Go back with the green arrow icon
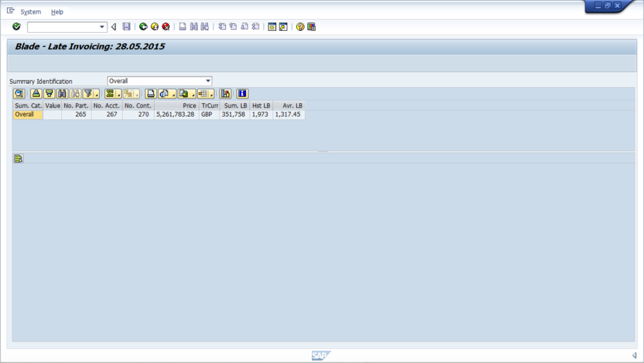Image resolution: width=644 pixels, height=363 pixels. 143,26
